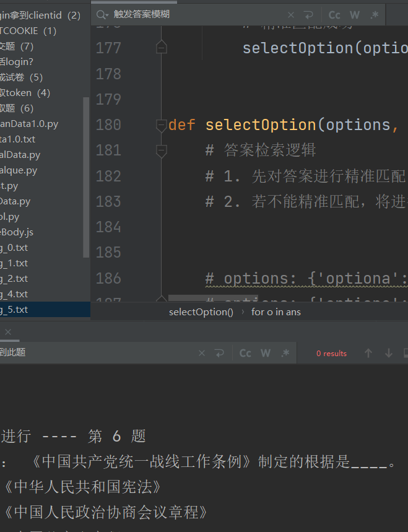Open tree item ending '活login?'

pyautogui.click(x=17, y=62)
